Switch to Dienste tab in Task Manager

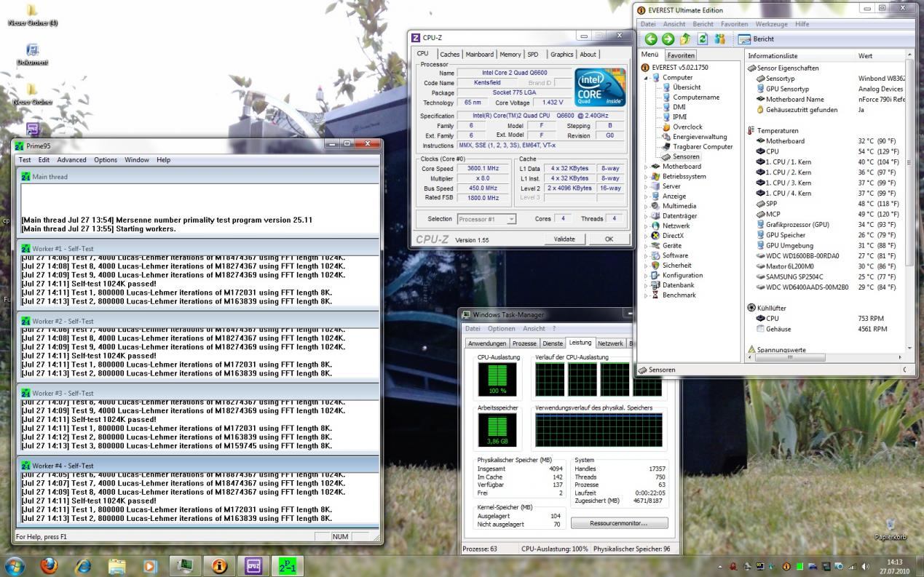tap(553, 343)
